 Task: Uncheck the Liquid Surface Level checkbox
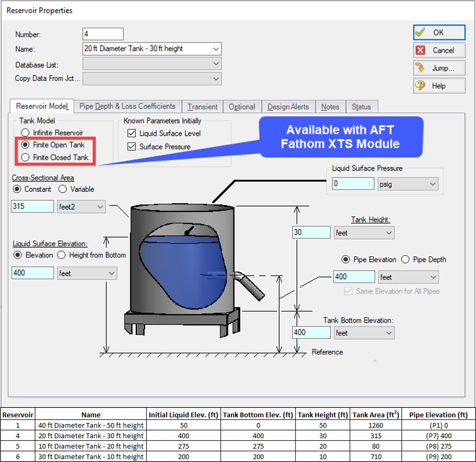131,133
